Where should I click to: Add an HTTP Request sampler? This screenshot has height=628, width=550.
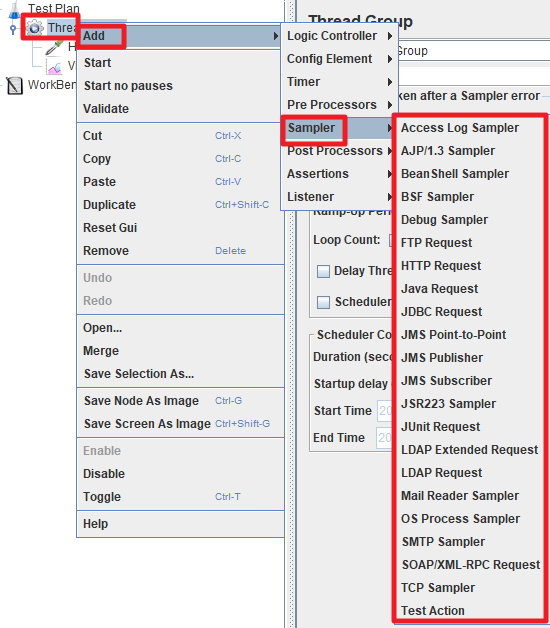click(470, 266)
